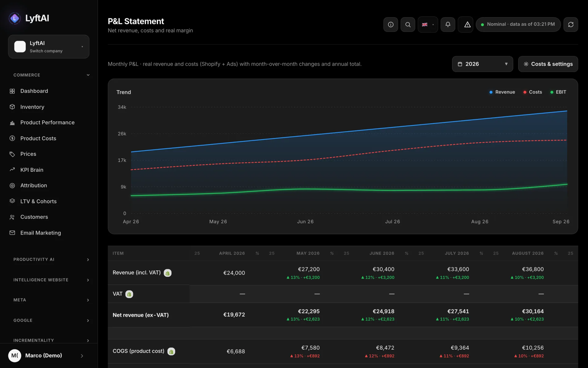Viewport: 588px width, 368px height.
Task: Click the Customers people icon
Action: 12,217
